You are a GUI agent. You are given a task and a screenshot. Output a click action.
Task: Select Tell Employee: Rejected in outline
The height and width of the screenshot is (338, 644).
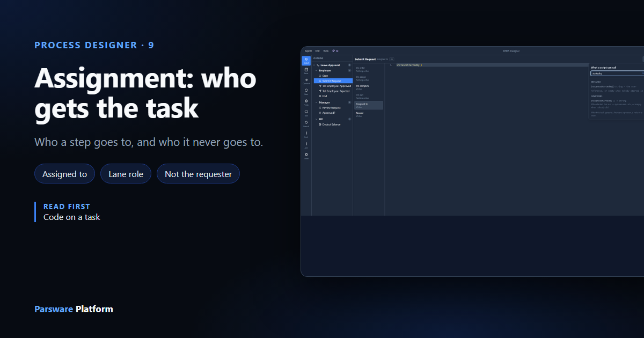pyautogui.click(x=333, y=91)
